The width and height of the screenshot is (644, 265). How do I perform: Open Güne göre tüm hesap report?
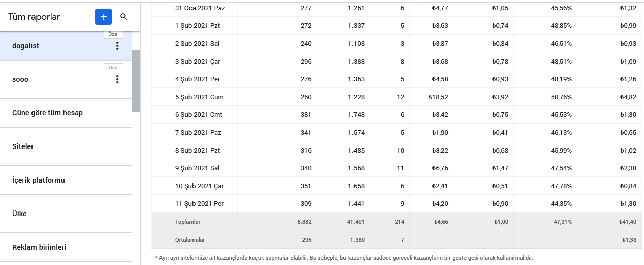(x=66, y=113)
